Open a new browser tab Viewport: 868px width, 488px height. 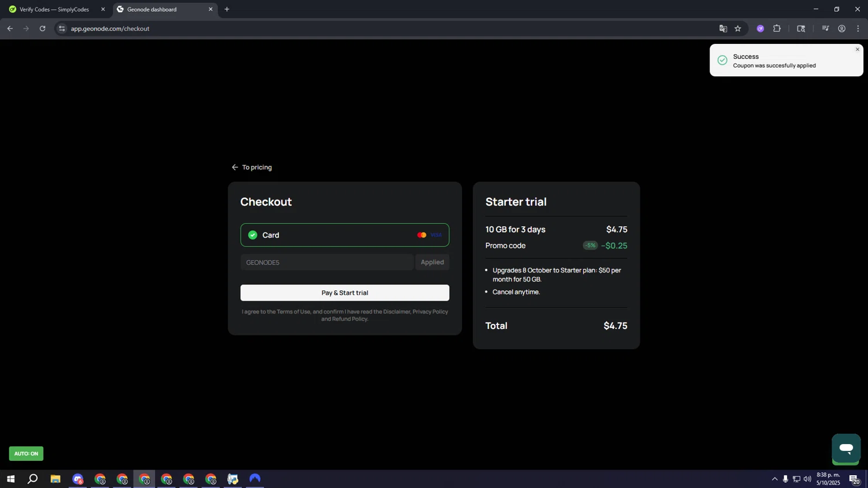coord(227,9)
